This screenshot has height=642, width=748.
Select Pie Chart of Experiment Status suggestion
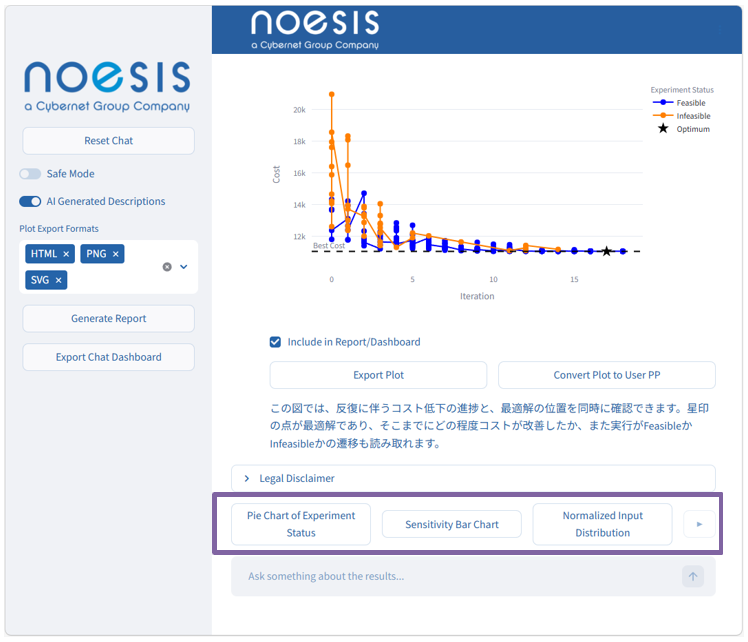301,524
